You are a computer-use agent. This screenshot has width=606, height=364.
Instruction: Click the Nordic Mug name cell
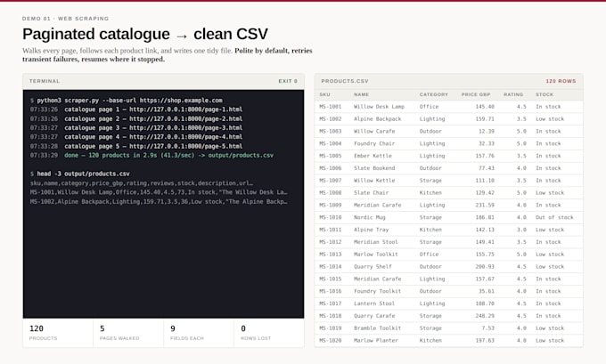pyautogui.click(x=370, y=218)
